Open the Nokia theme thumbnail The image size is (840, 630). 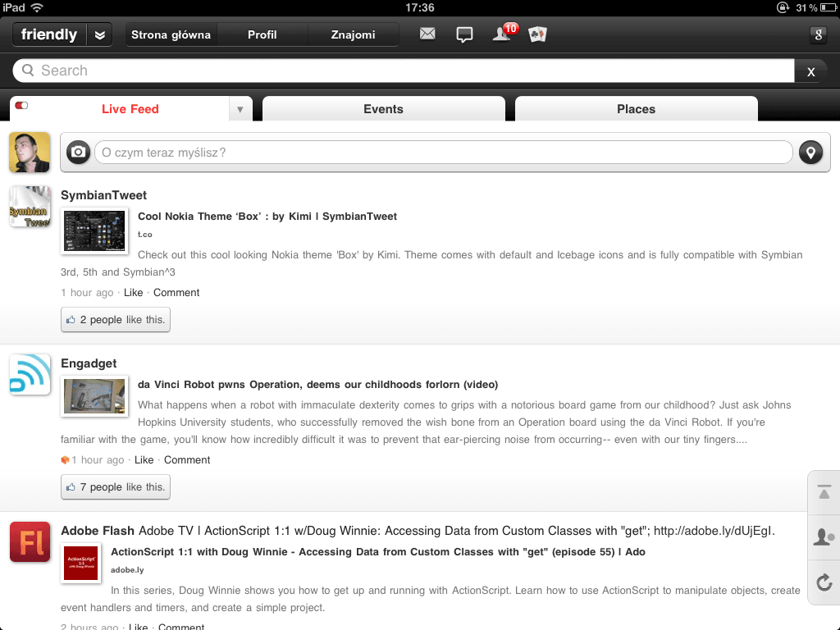coord(94,231)
